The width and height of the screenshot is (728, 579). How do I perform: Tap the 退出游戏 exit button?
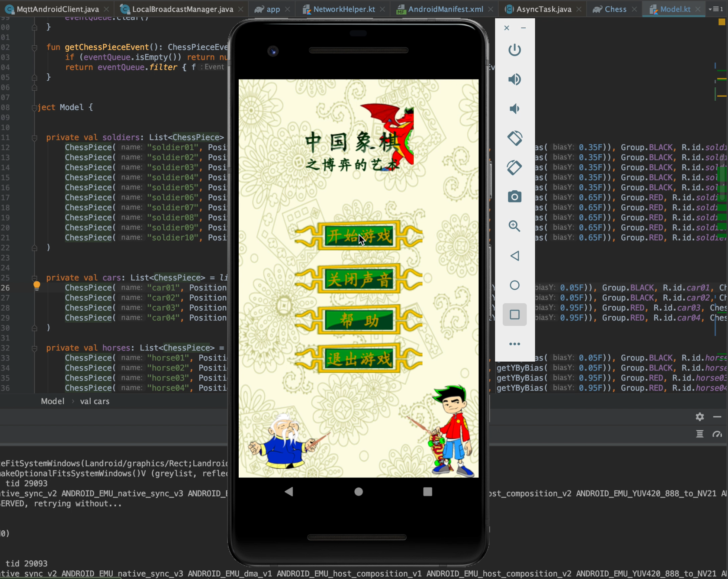pos(359,359)
